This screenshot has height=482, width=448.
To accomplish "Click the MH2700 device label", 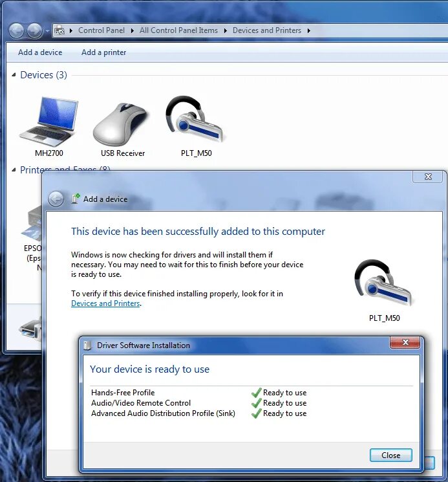I will click(x=49, y=153).
